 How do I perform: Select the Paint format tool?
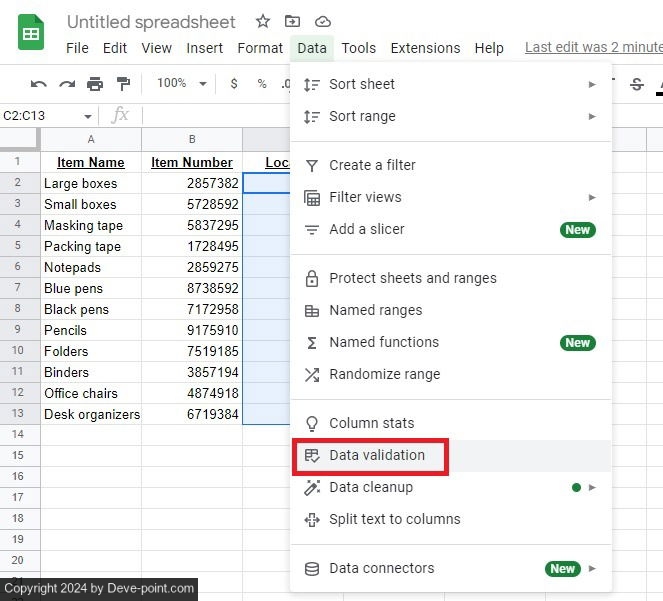click(x=123, y=84)
